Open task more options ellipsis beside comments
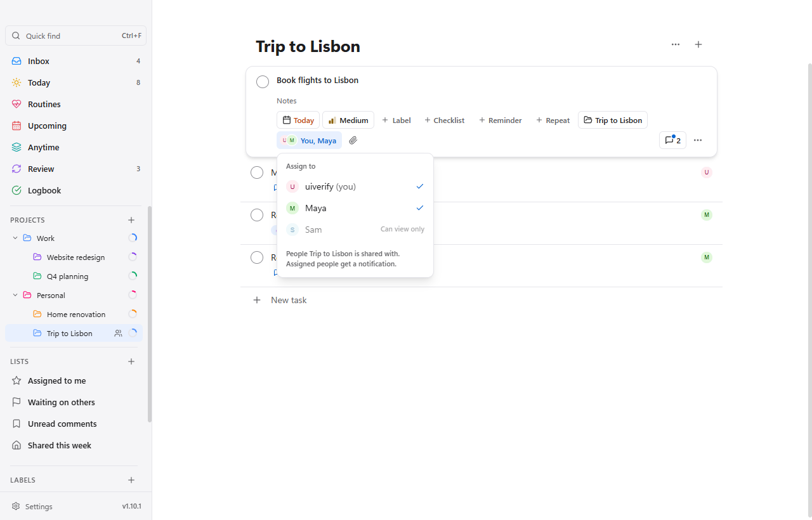812x520 pixels. (698, 140)
